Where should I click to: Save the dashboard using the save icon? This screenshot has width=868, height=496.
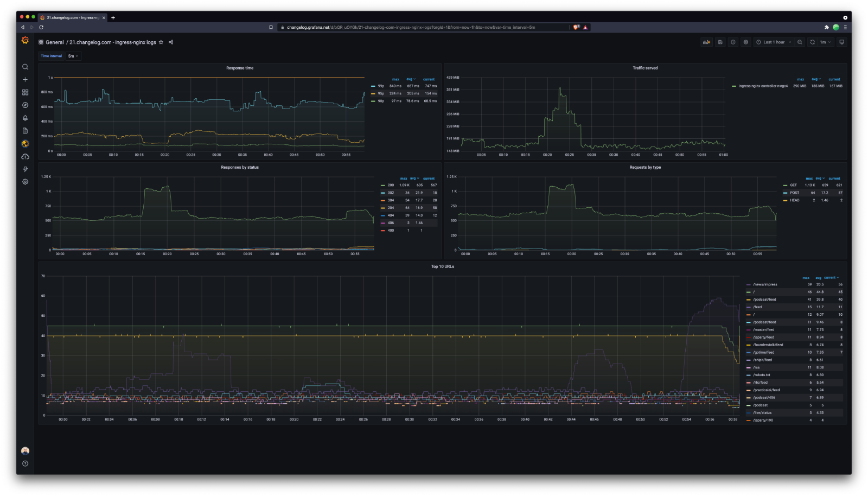[x=720, y=42]
